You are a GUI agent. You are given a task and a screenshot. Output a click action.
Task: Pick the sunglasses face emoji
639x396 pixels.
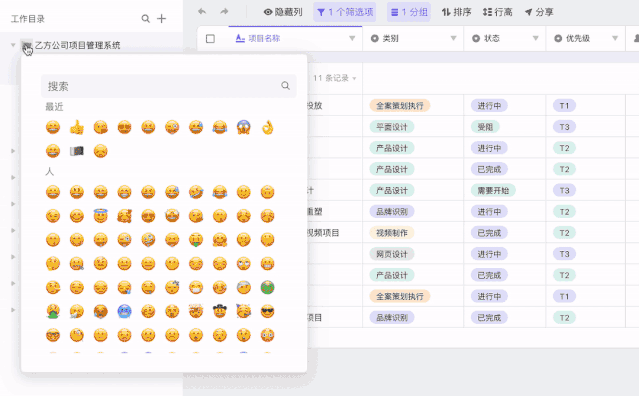coord(267,311)
